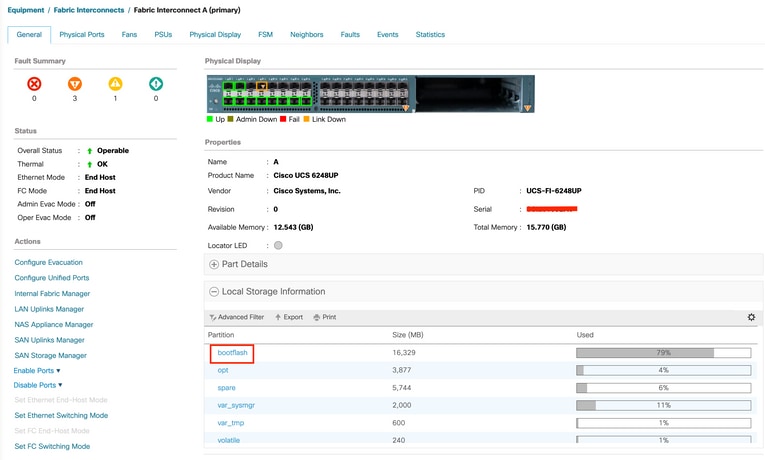Select the spare partition row
This screenshot has height=460, width=765.
point(481,388)
